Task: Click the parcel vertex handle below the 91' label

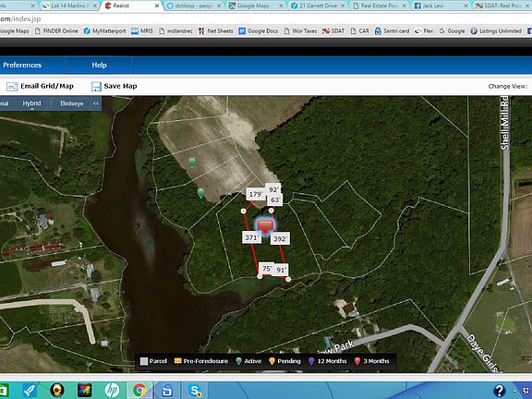Action: [288, 279]
